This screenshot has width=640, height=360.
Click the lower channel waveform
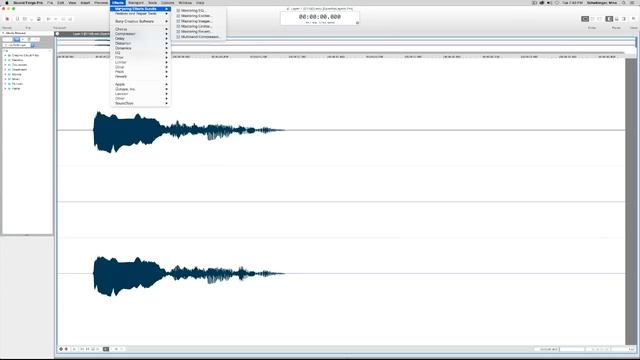point(189,275)
